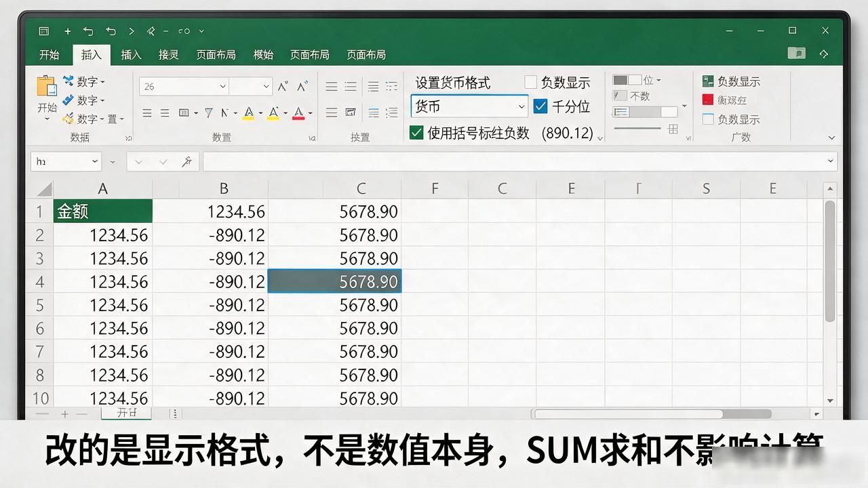Tick the empty blue-outlined box in 广数 group
Screen dimensions: 868x488
click(708, 119)
